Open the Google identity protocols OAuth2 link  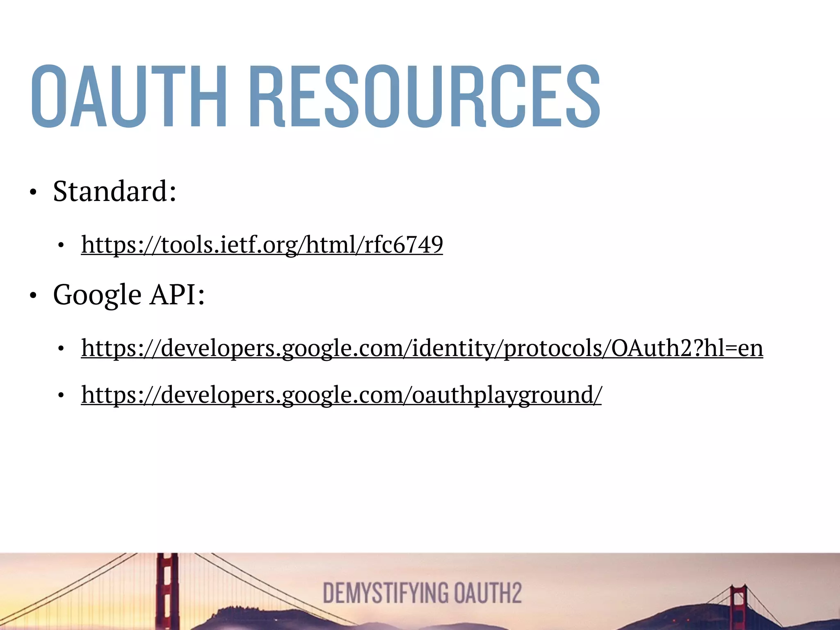(422, 348)
